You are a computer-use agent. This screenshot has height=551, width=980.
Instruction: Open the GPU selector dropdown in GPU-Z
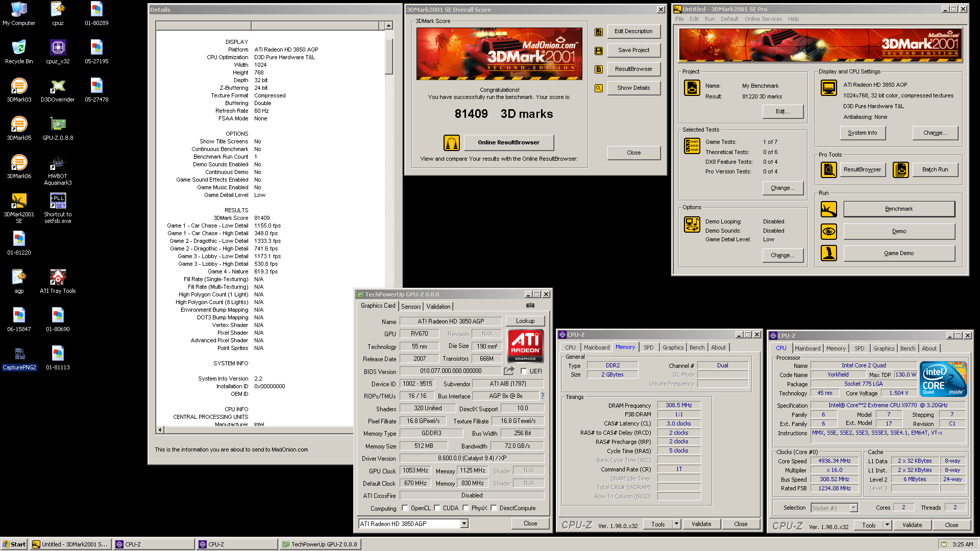click(x=464, y=524)
